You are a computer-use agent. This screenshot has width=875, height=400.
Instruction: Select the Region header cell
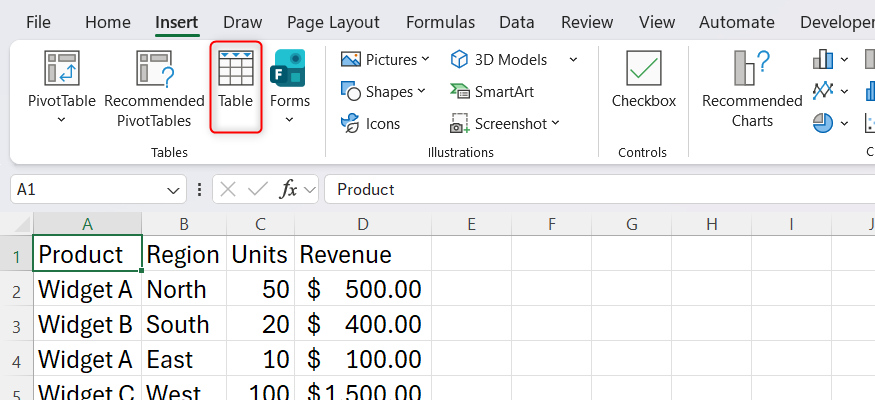(184, 254)
